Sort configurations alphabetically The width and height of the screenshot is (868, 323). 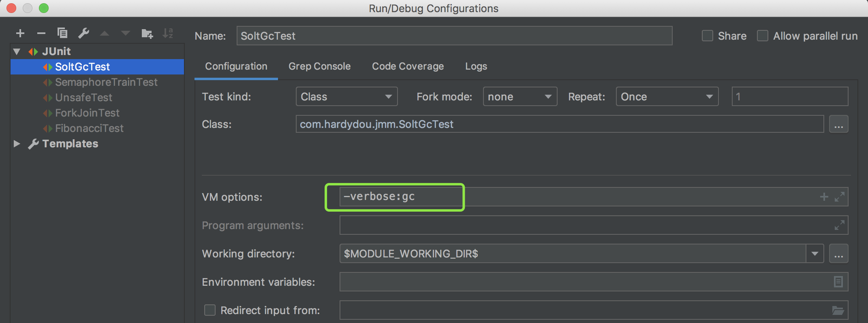[x=168, y=33]
